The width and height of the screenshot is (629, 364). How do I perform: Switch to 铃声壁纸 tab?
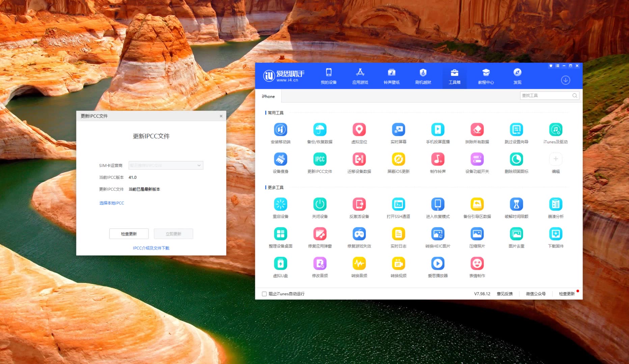coord(391,77)
